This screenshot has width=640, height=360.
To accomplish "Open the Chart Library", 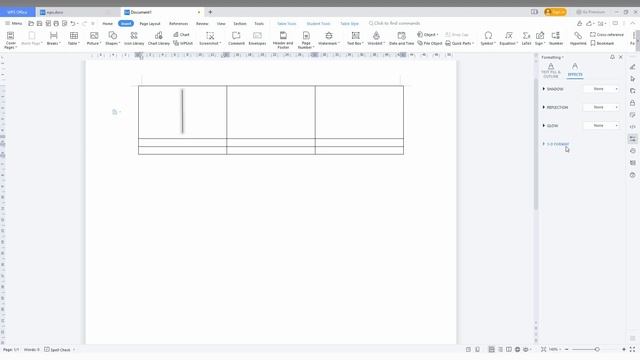I will point(159,38).
